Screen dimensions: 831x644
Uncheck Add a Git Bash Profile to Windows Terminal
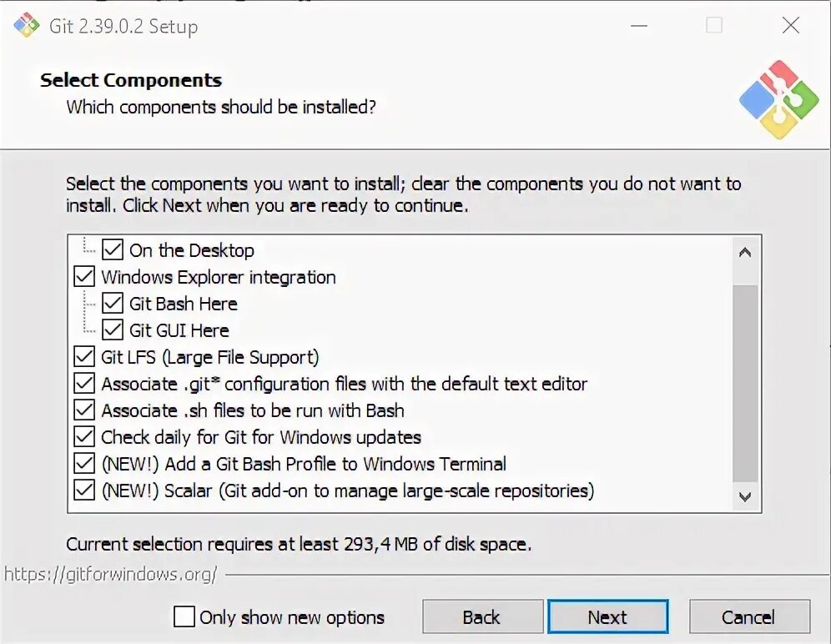click(x=83, y=463)
